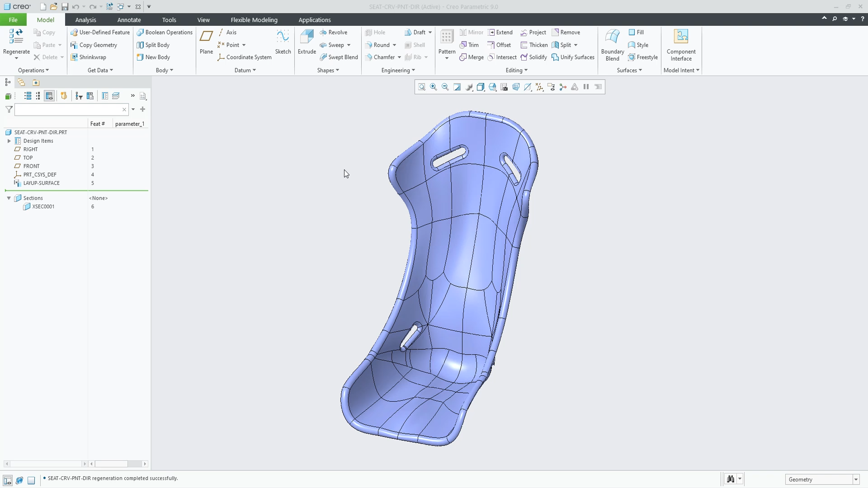Open datum display filters icon

(x=539, y=87)
